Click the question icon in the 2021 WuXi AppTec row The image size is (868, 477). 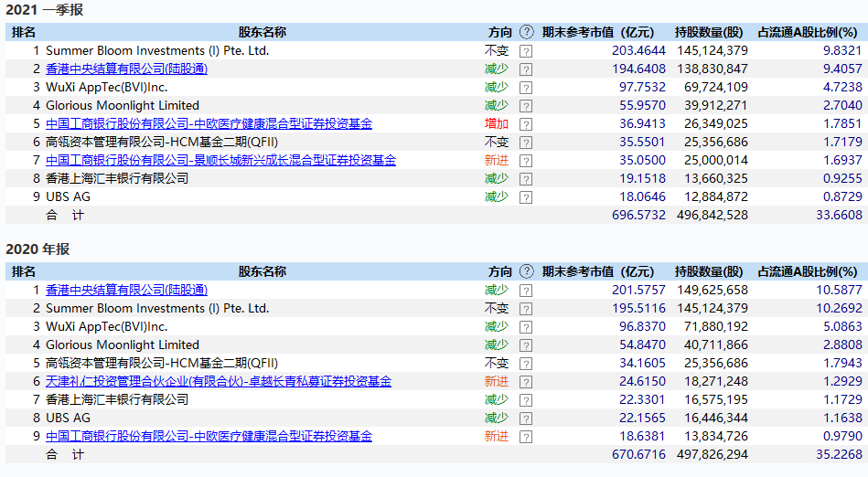pyautogui.click(x=526, y=88)
